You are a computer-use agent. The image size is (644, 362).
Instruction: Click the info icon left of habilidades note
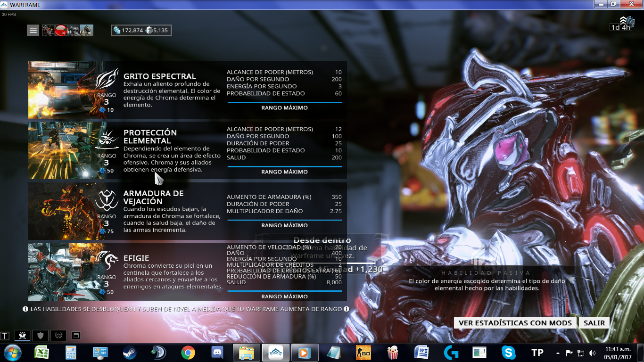coord(25,309)
